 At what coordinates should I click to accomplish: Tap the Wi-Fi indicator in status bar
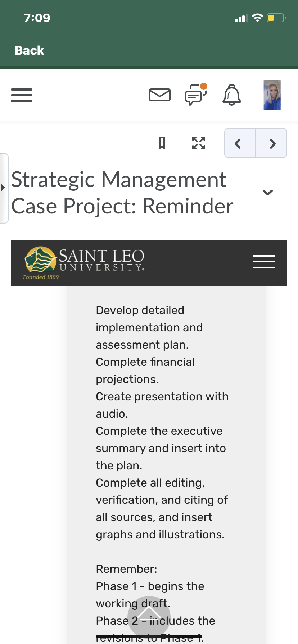pos(257,18)
